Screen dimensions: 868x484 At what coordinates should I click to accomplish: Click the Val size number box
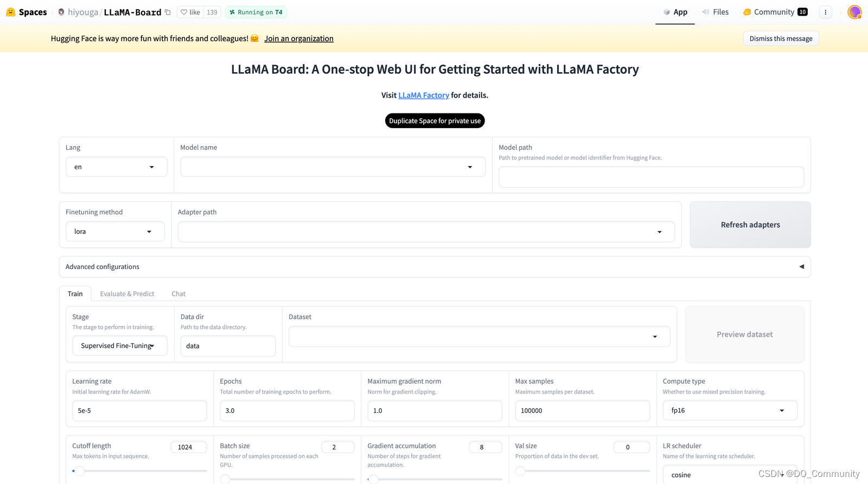[x=631, y=447]
